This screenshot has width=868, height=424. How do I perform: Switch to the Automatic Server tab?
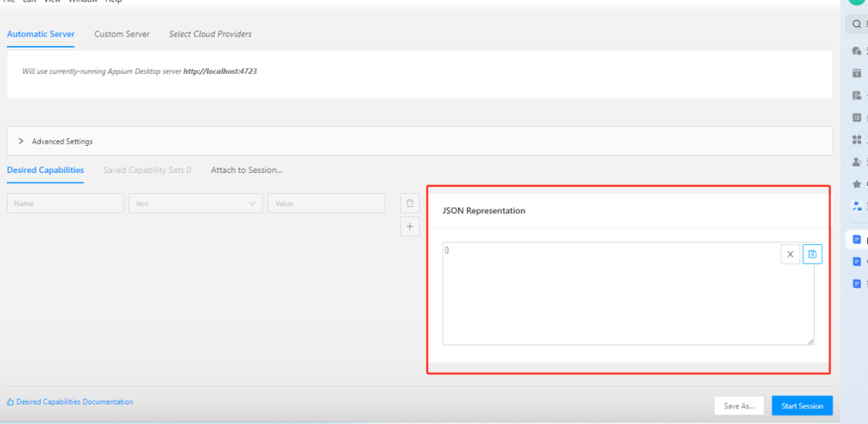click(x=41, y=34)
